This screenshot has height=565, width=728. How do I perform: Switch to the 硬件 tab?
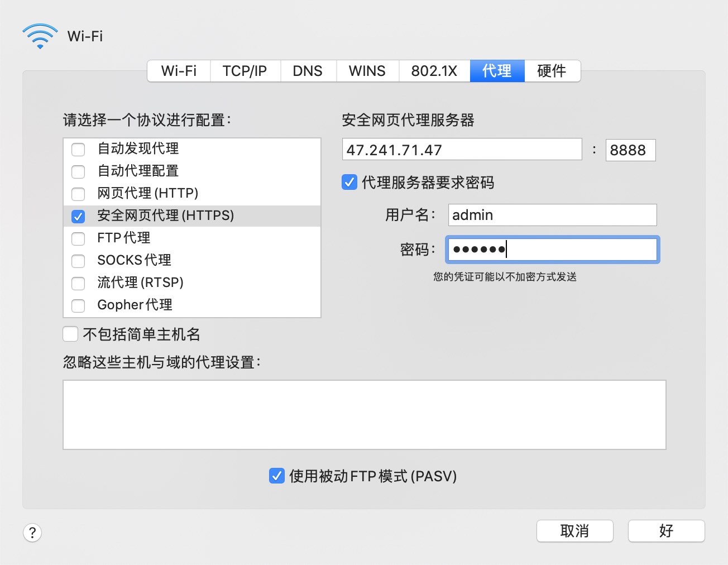[x=552, y=71]
